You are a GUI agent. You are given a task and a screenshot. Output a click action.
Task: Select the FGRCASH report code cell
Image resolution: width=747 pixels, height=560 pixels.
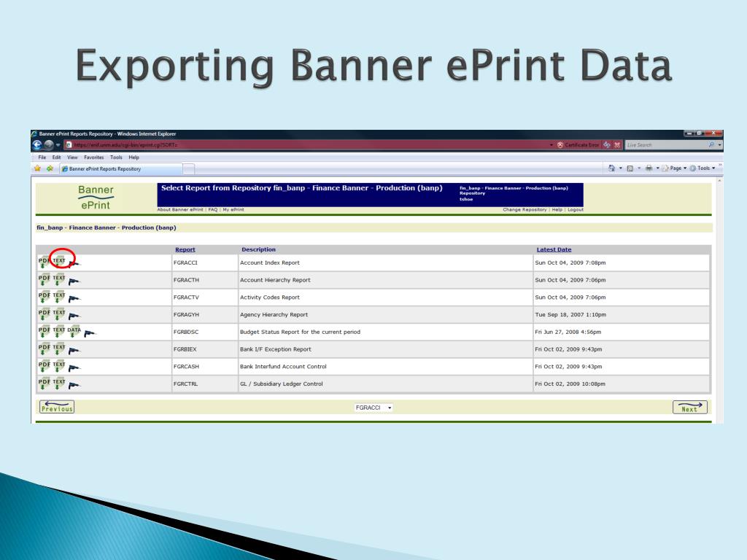[x=205, y=367]
